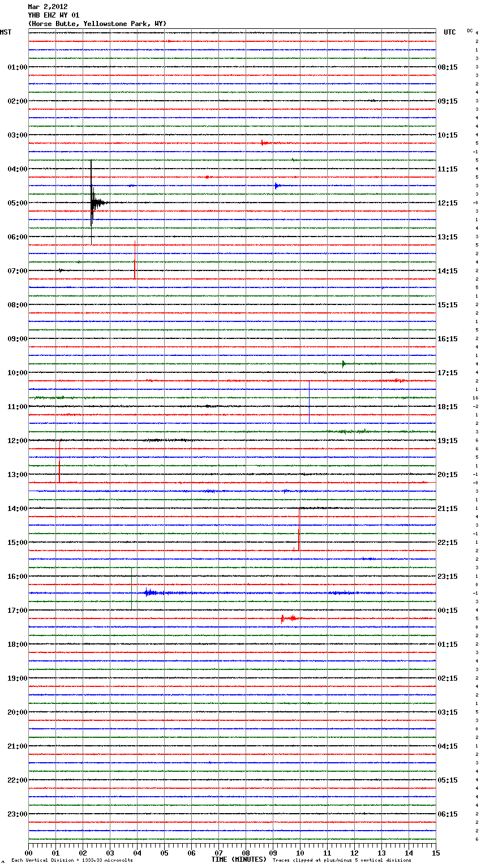Screen dimensions: 481x868
Task: Click the '10:15' UTC time label
Action: click(448, 135)
